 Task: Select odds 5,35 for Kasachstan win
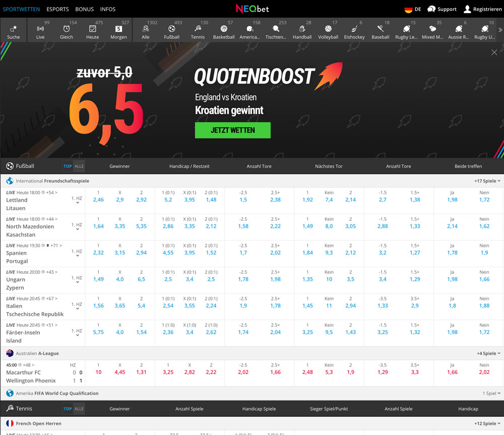click(x=142, y=226)
